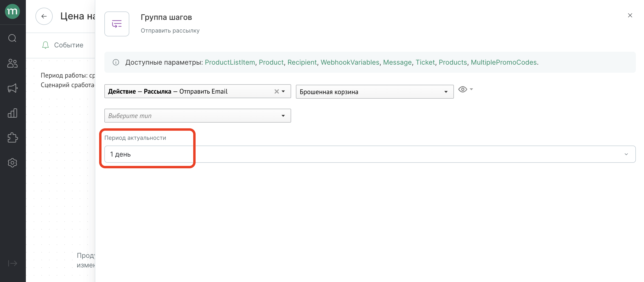The width and height of the screenshot is (644, 282).
Task: Expand the arrow beside the eye icon
Action: click(471, 89)
